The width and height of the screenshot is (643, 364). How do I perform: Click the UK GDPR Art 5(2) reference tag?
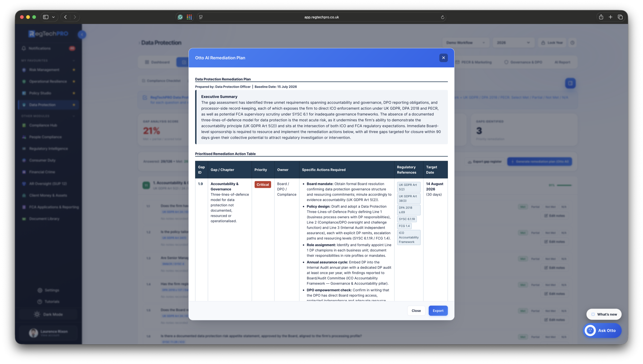[409, 187]
